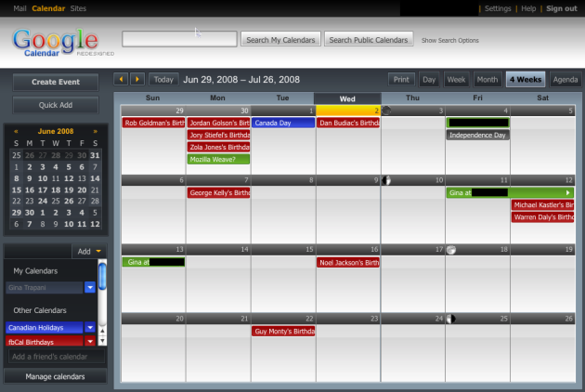Select date 17 in mini calendar
Screen dimensions: 585x392
(43, 189)
